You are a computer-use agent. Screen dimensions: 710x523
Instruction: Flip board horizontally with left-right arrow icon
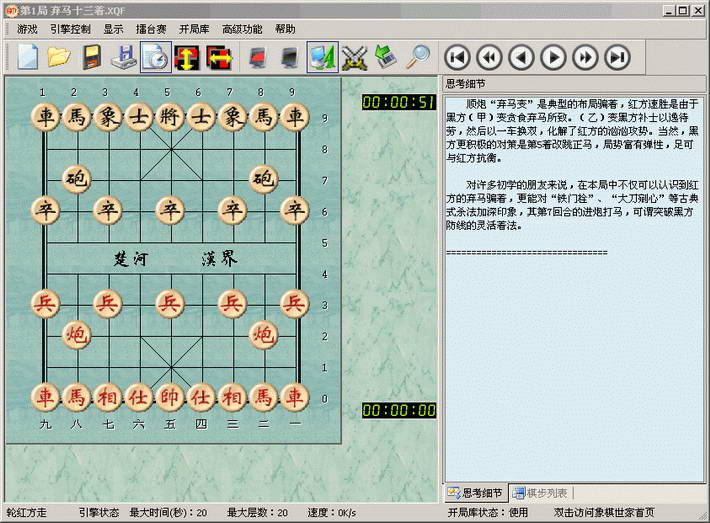point(219,56)
